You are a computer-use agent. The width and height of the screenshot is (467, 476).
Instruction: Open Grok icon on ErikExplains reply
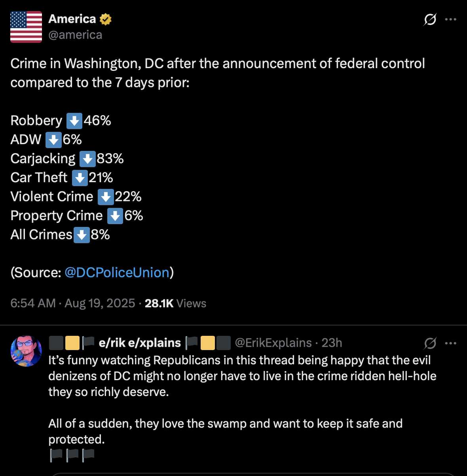(x=430, y=343)
